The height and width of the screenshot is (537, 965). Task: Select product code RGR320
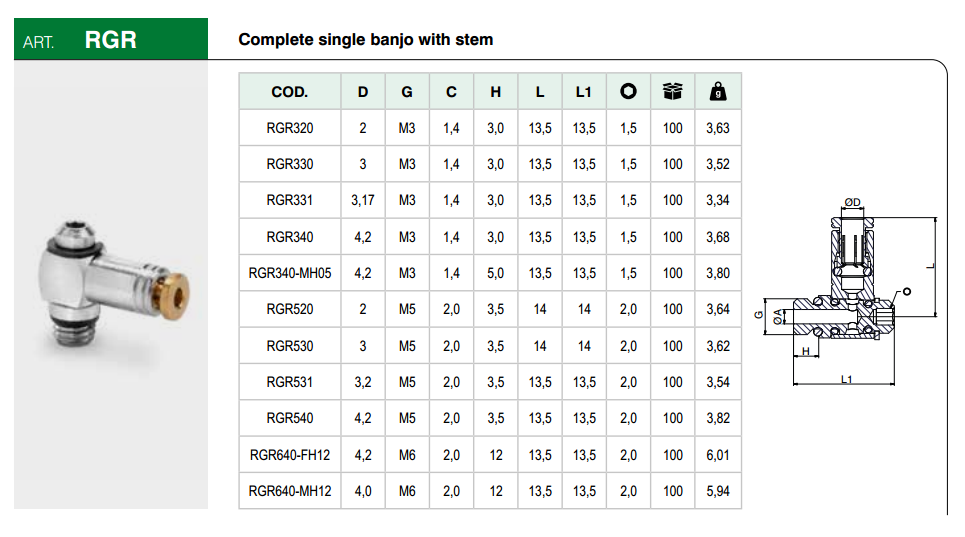pos(290,128)
